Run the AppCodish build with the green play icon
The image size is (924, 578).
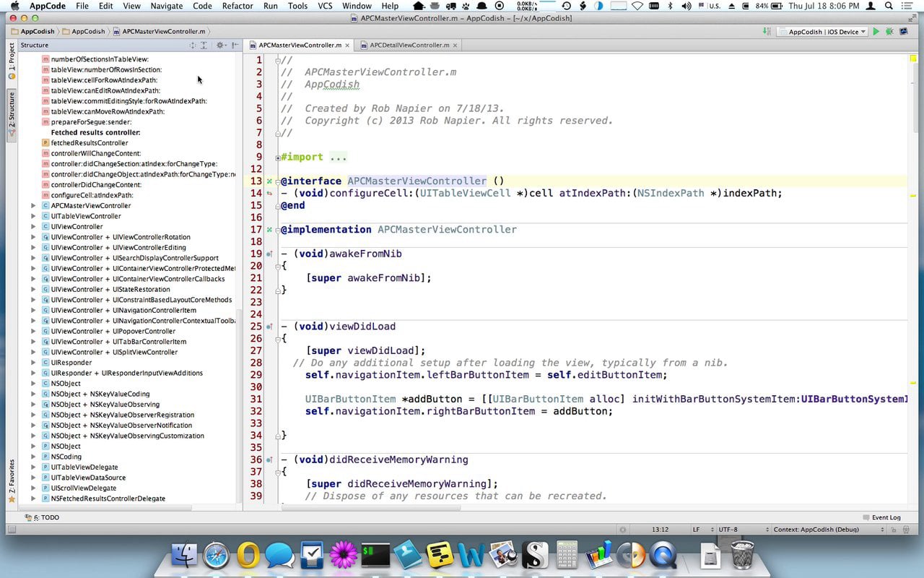tap(876, 32)
